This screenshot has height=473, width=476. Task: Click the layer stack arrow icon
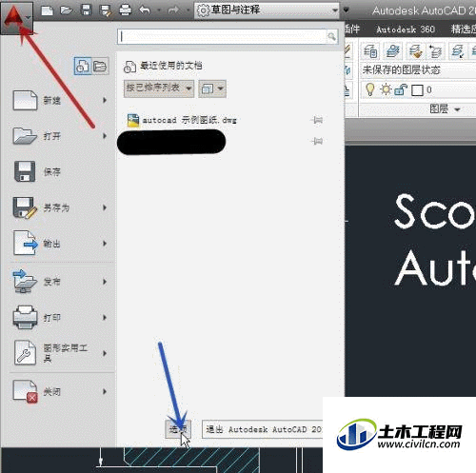pyautogui.click(x=435, y=50)
